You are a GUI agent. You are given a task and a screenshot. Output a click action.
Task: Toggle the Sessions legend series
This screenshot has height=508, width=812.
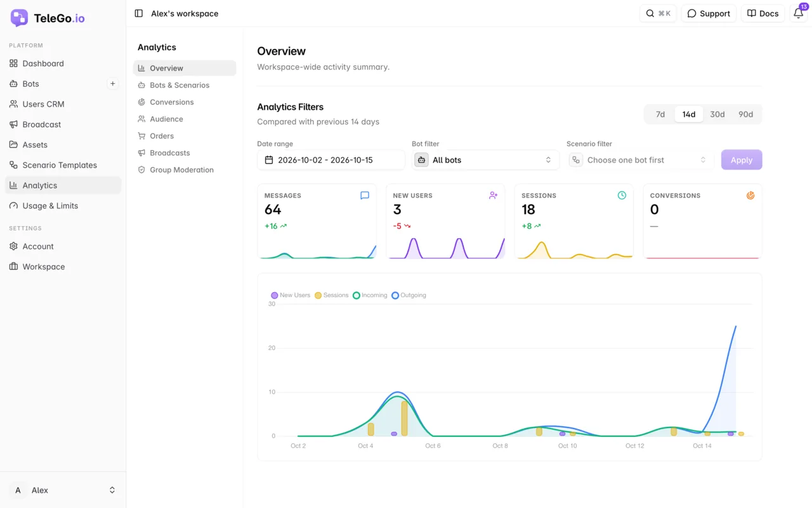coord(332,295)
